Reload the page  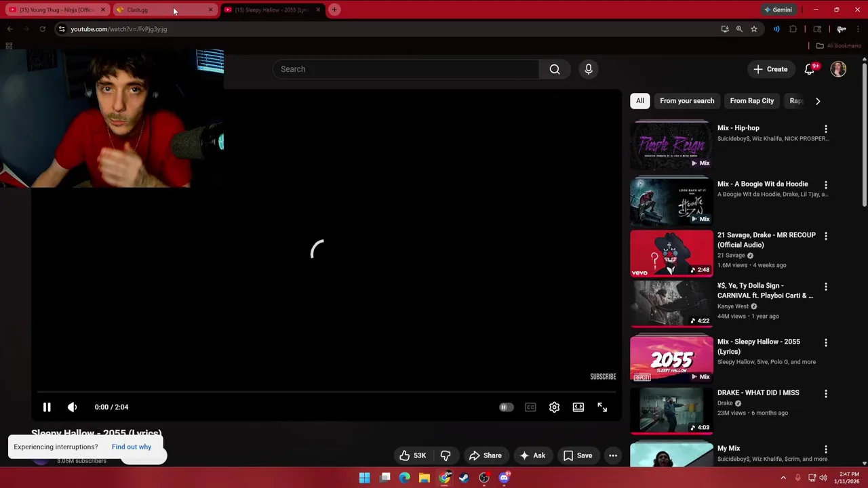(x=42, y=29)
